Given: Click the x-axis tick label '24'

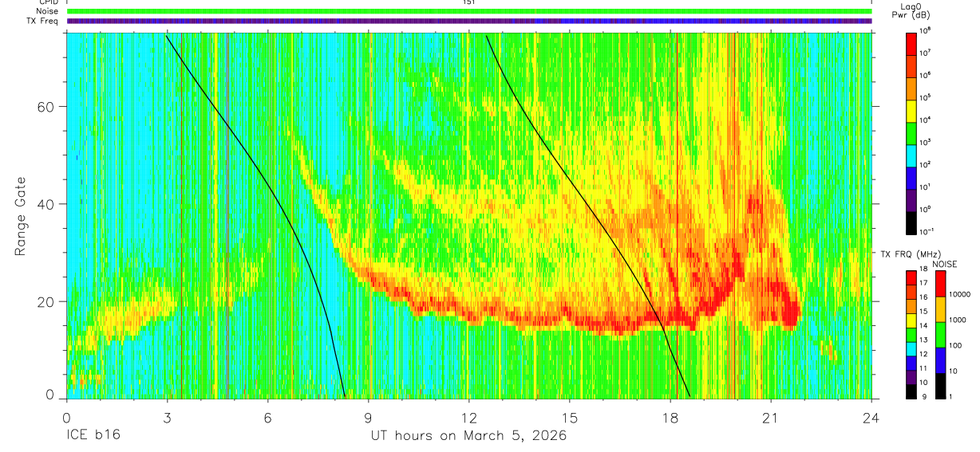Looking at the screenshot, I should pyautogui.click(x=871, y=417).
